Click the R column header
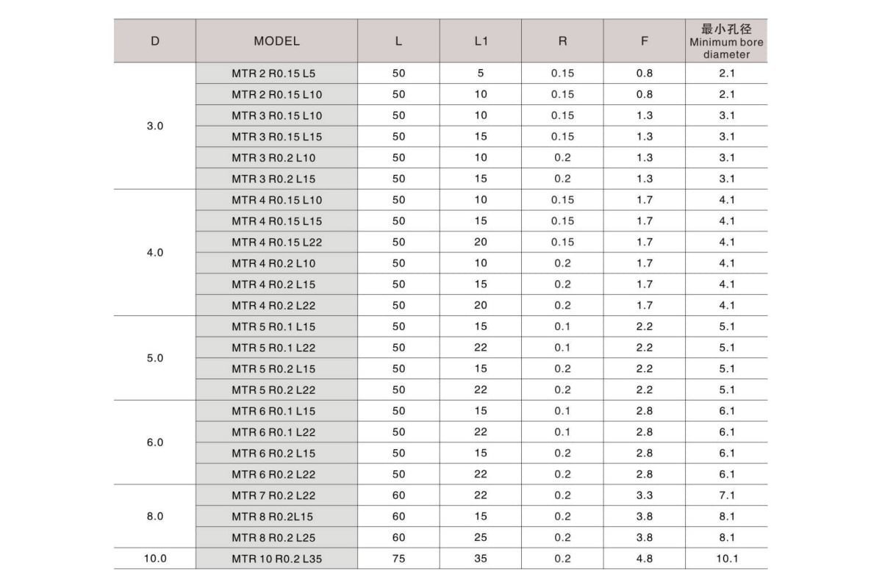The height and width of the screenshot is (588, 882). coord(562,41)
